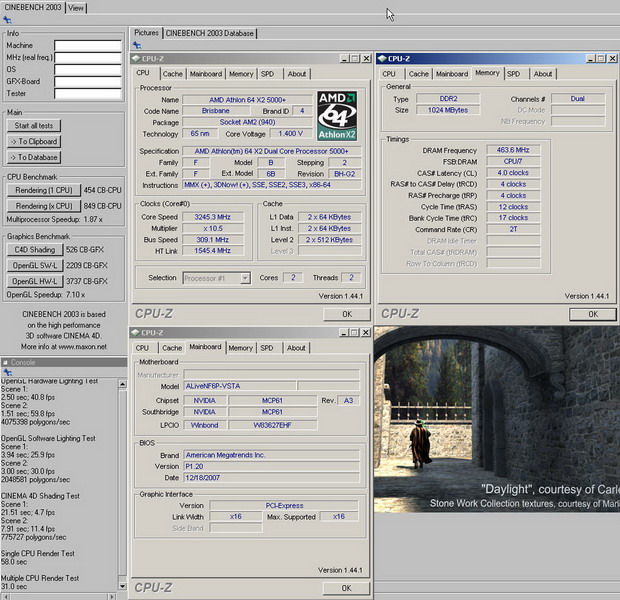Screen dimensions: 620x600
Task: Click the -> To Clipboard button
Action: 34,141
